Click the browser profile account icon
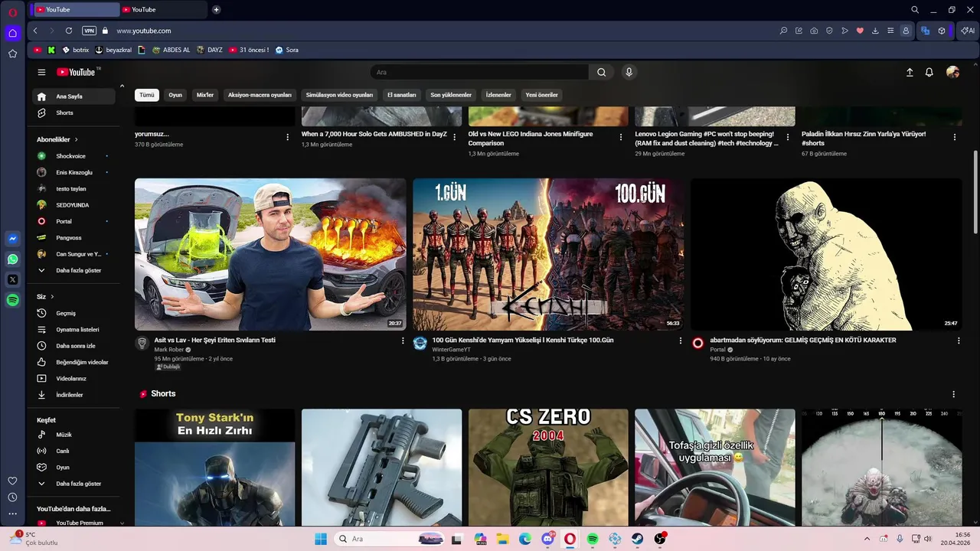The height and width of the screenshot is (551, 980). (906, 31)
